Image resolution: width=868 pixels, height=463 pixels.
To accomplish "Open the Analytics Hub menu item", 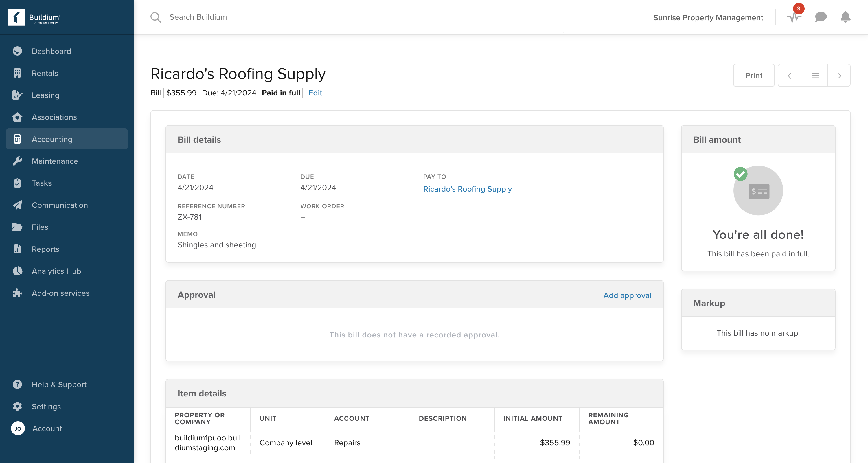I will 67,271.
